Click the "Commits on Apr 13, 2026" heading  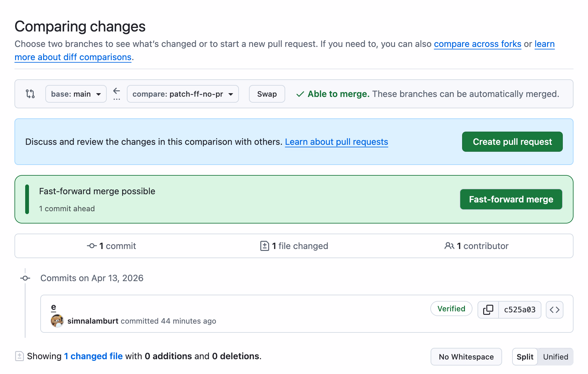click(92, 278)
